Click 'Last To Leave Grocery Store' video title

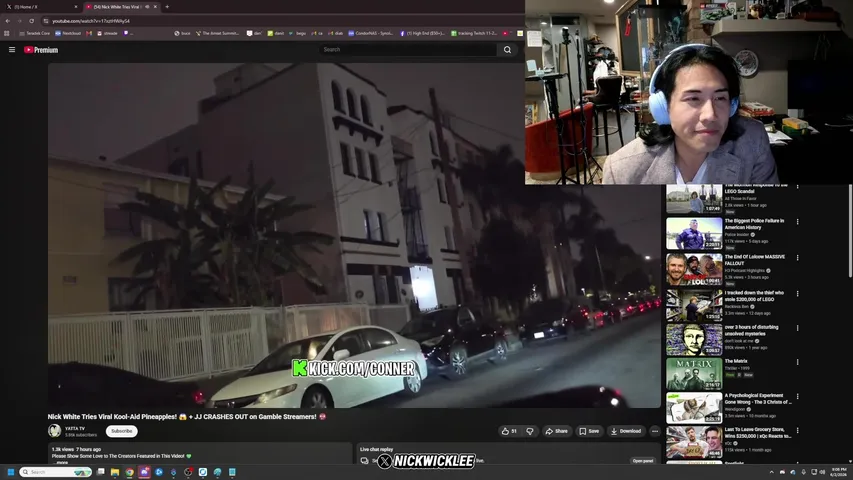[758, 433]
